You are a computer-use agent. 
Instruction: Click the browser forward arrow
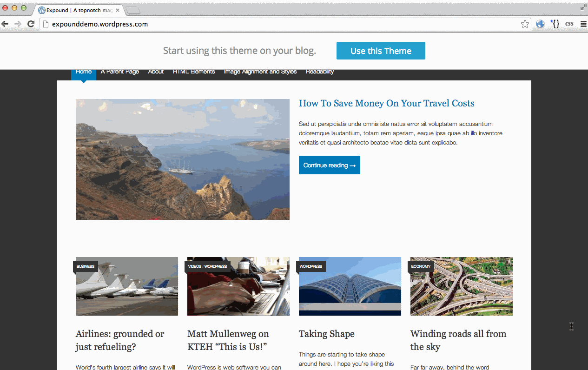pyautogui.click(x=18, y=24)
